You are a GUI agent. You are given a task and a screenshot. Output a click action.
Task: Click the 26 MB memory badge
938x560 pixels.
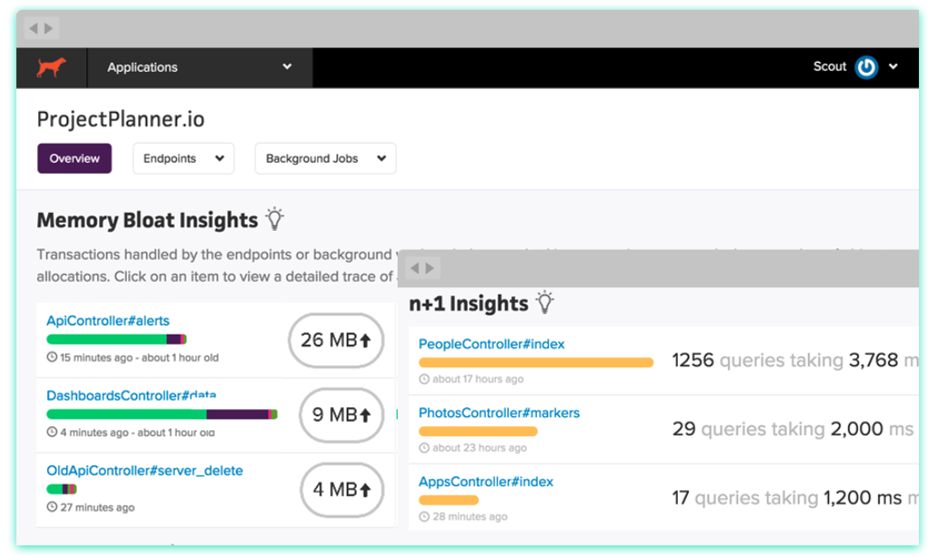336,340
